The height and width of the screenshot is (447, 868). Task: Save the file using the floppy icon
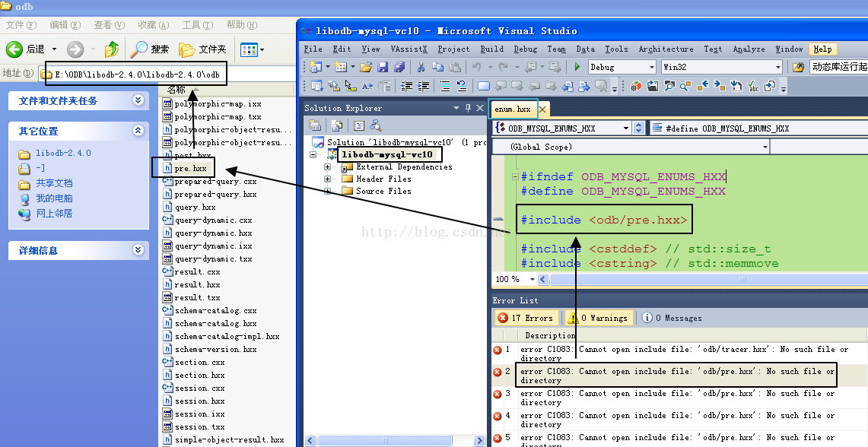tap(383, 67)
